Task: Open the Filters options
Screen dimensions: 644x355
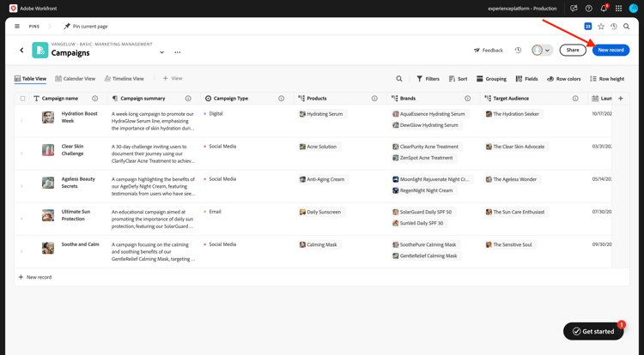Action: pyautogui.click(x=428, y=79)
